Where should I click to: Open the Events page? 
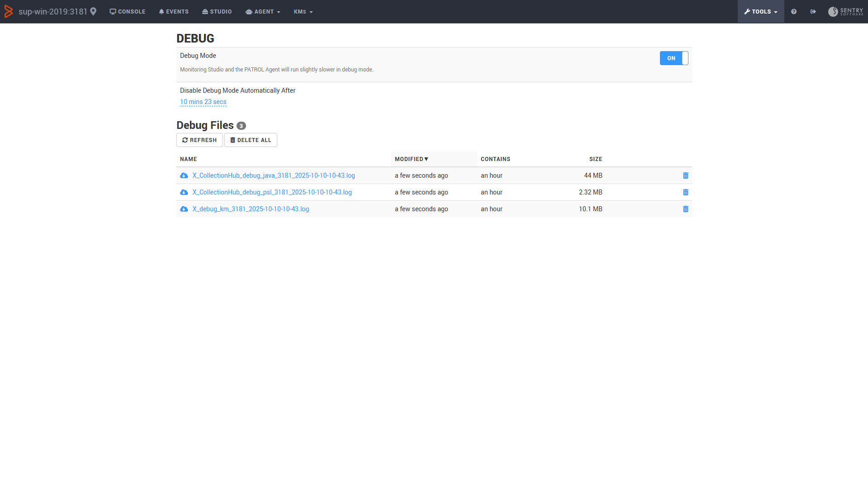click(x=174, y=12)
